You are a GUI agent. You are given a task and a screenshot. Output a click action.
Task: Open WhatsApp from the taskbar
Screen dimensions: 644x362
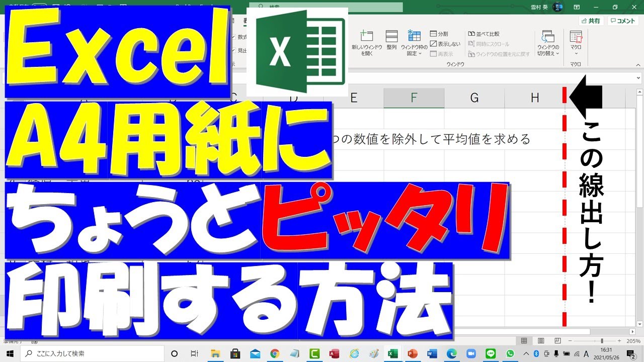pos(510,353)
